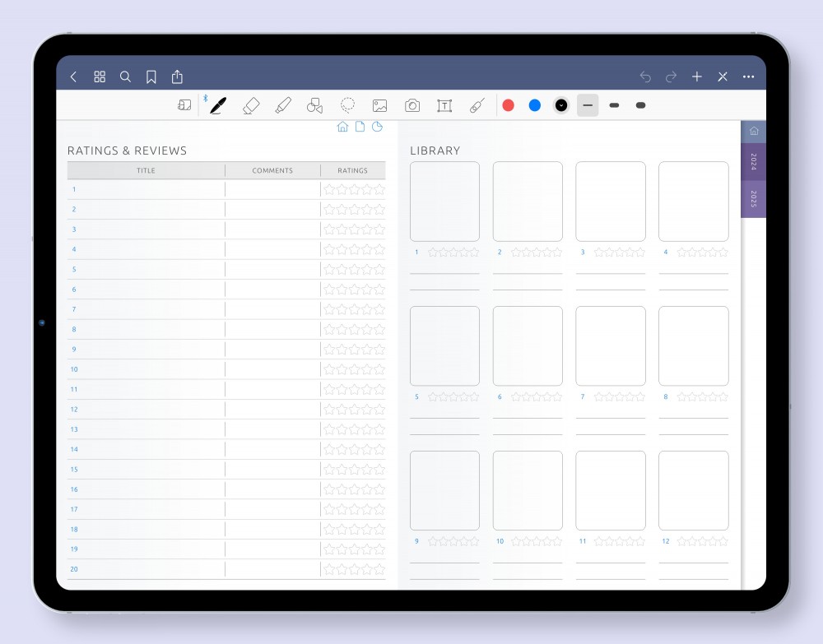The height and width of the screenshot is (644, 823).
Task: Go back with the left chevron
Action: click(73, 77)
